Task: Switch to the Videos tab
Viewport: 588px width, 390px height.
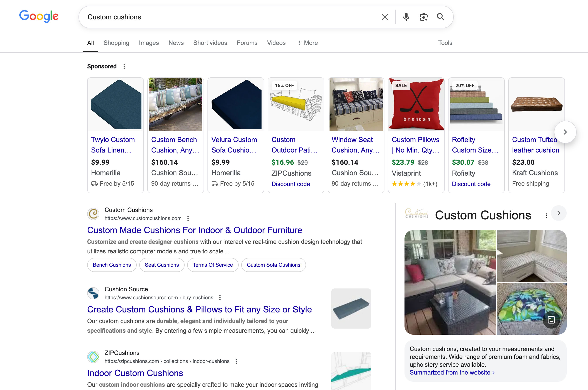Action: (276, 43)
